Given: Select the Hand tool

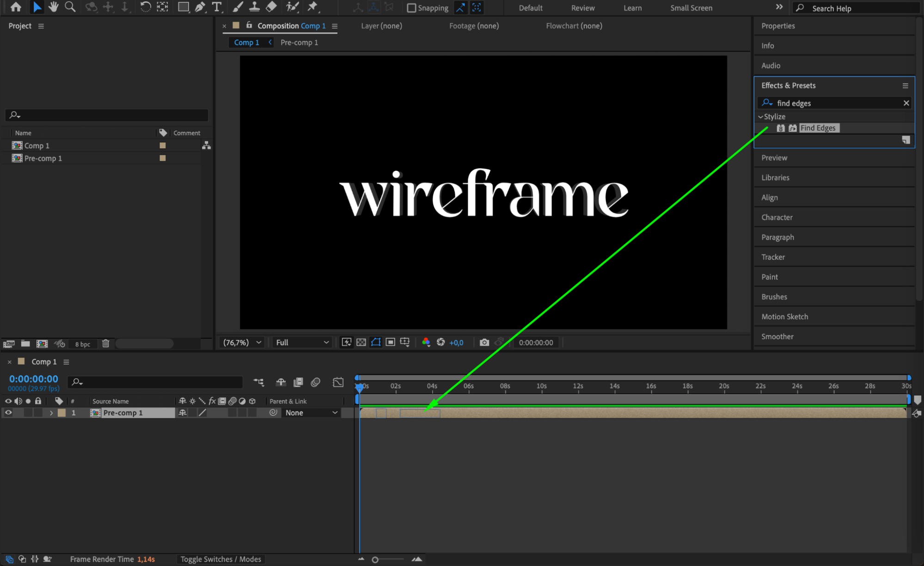Looking at the screenshot, I should coord(54,7).
